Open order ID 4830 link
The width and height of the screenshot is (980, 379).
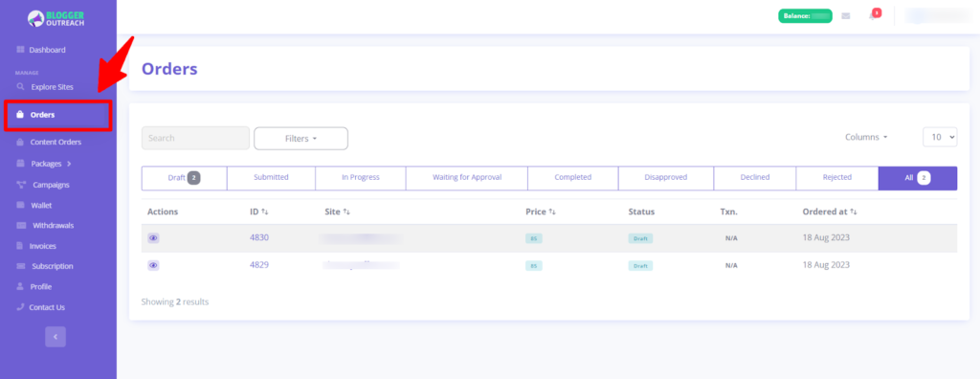[x=258, y=237]
